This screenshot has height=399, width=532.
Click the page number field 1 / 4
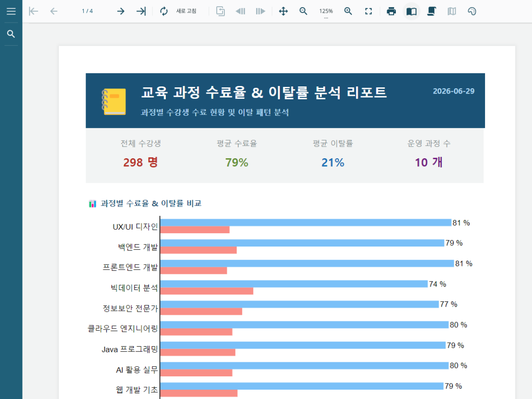coord(87,11)
